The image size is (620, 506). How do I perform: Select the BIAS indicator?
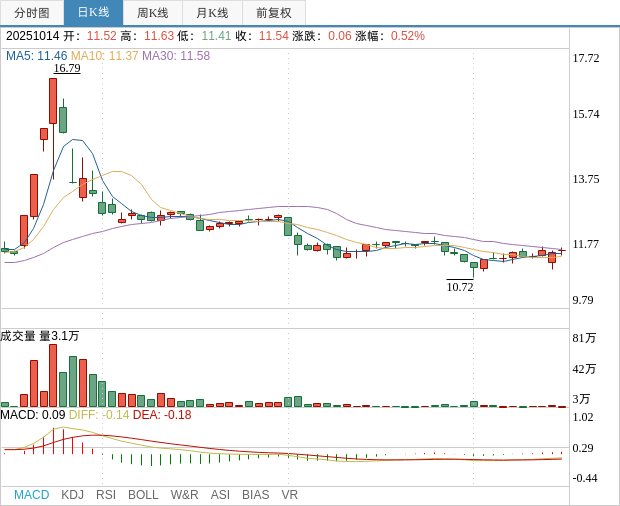pos(255,495)
